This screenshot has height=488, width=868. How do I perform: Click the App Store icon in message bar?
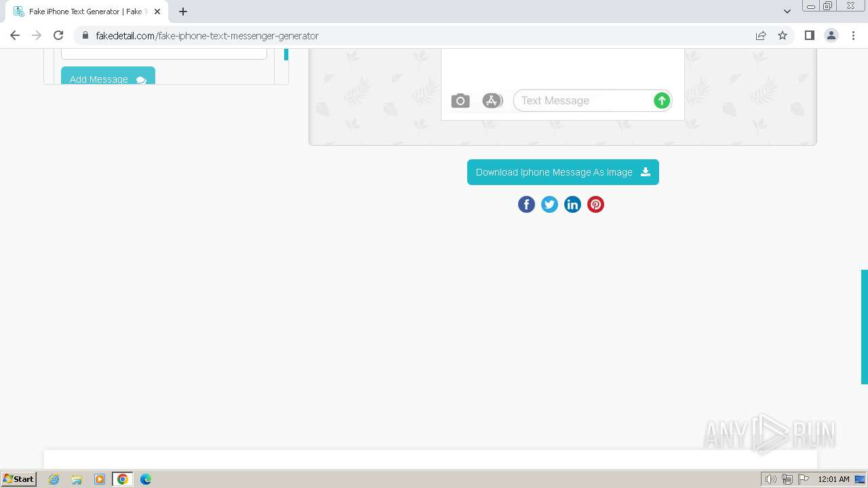[492, 101]
